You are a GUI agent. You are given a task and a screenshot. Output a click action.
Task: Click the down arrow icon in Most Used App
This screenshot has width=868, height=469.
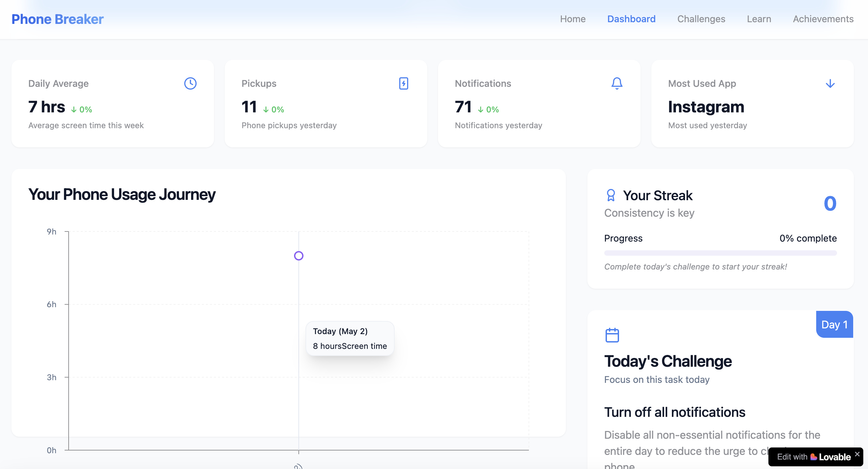[x=830, y=83]
